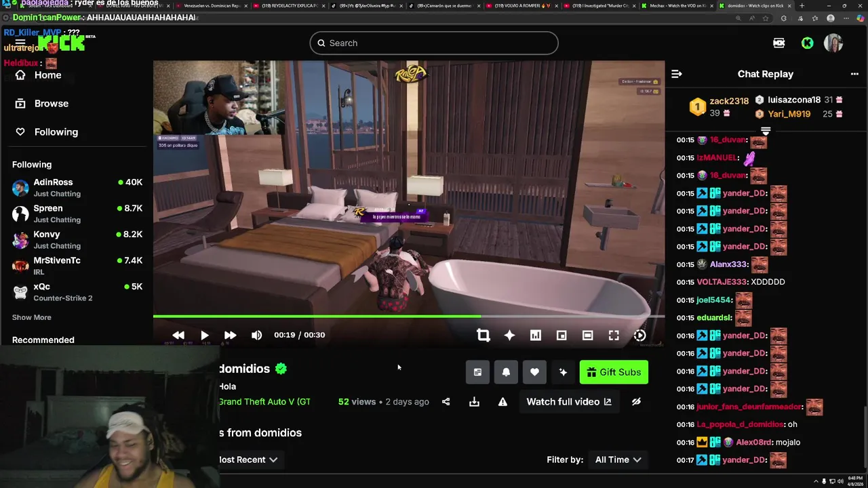868x488 pixels.
Task: Enable picture-in-picture mini player
Action: point(561,335)
